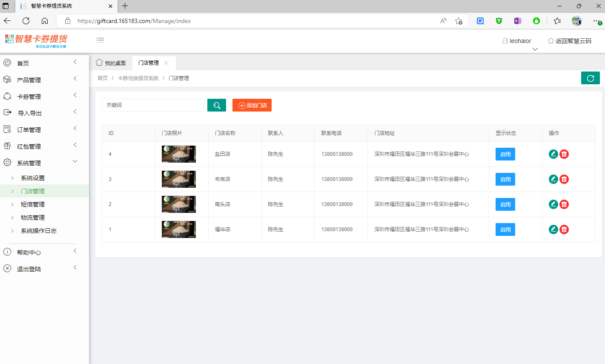Delete the 福华店 store entry

[564, 229]
